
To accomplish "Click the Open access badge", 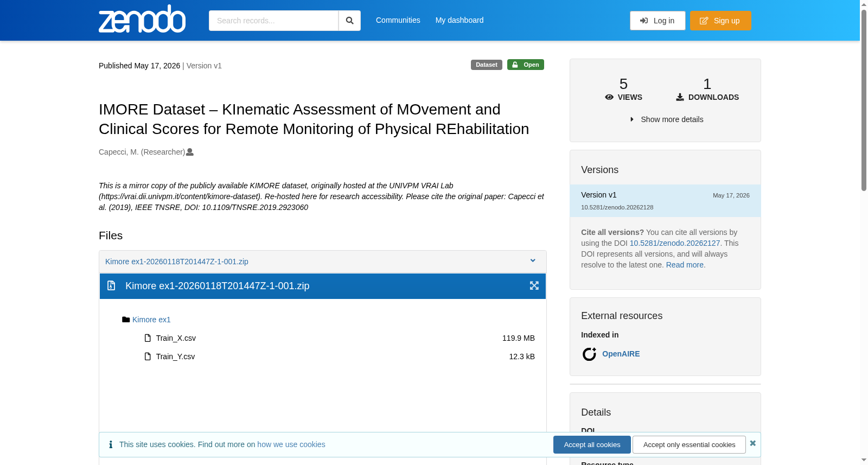I will coord(525,65).
